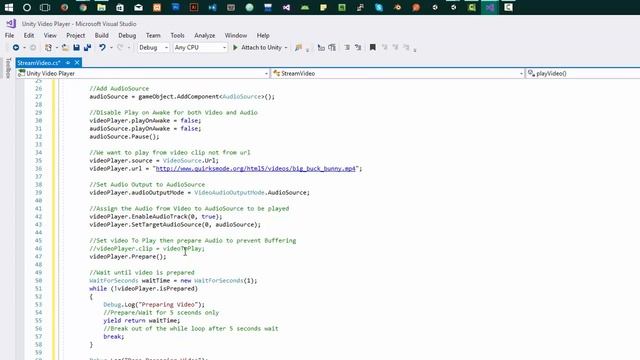Click on 'videoPlayer.Prepare();' code line
The height and width of the screenshot is (360, 640).
click(x=128, y=257)
